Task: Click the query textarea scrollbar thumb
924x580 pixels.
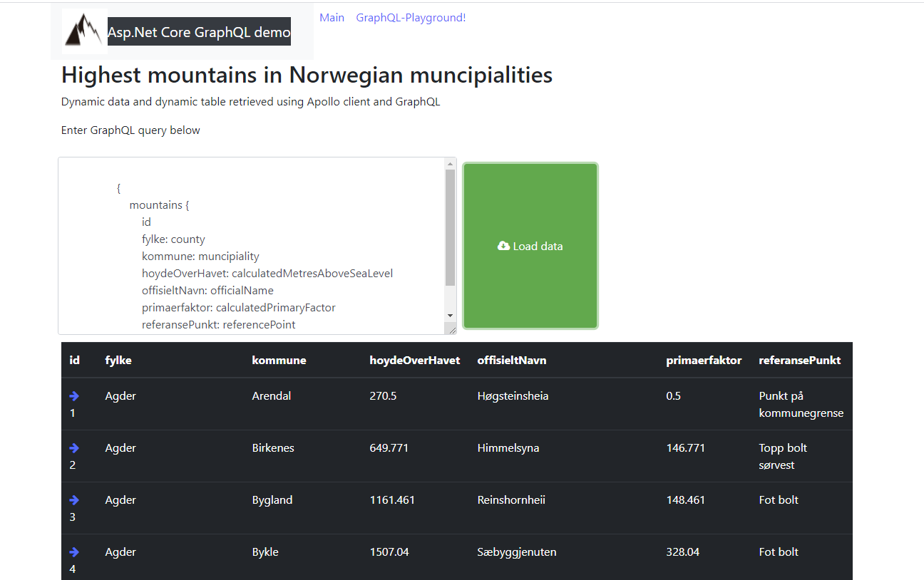Action: tap(450, 228)
